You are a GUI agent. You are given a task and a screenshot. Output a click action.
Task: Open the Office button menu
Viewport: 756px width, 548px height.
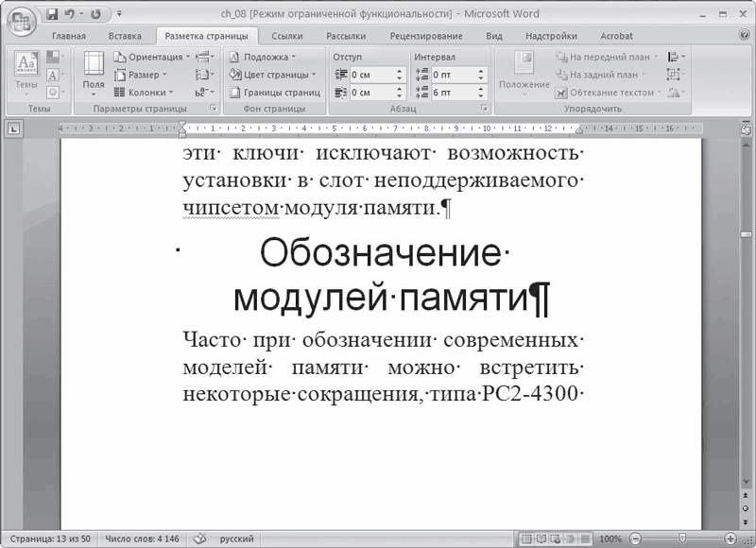point(22,22)
